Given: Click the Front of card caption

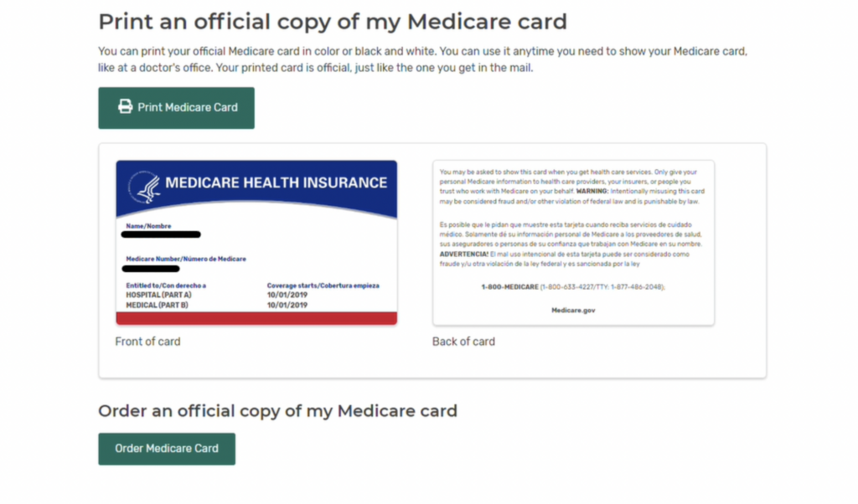Looking at the screenshot, I should click(147, 342).
